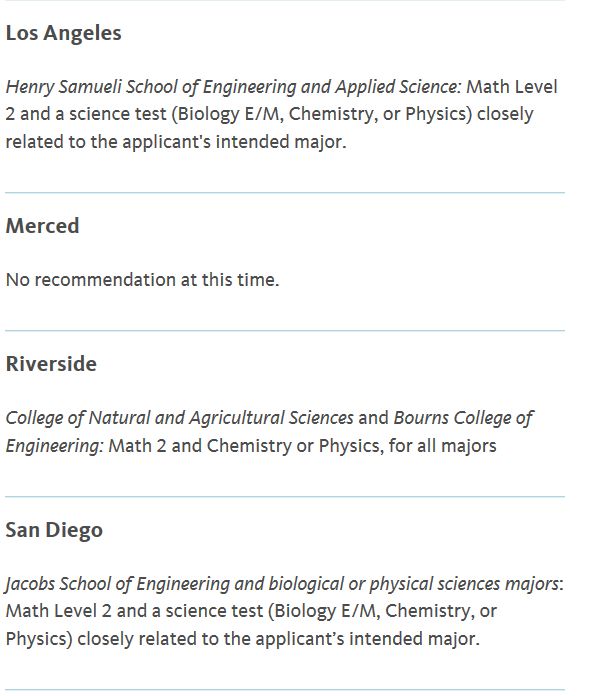Click Bourns College of Engineering text
The width and height of the screenshot is (596, 696).
coord(269,431)
